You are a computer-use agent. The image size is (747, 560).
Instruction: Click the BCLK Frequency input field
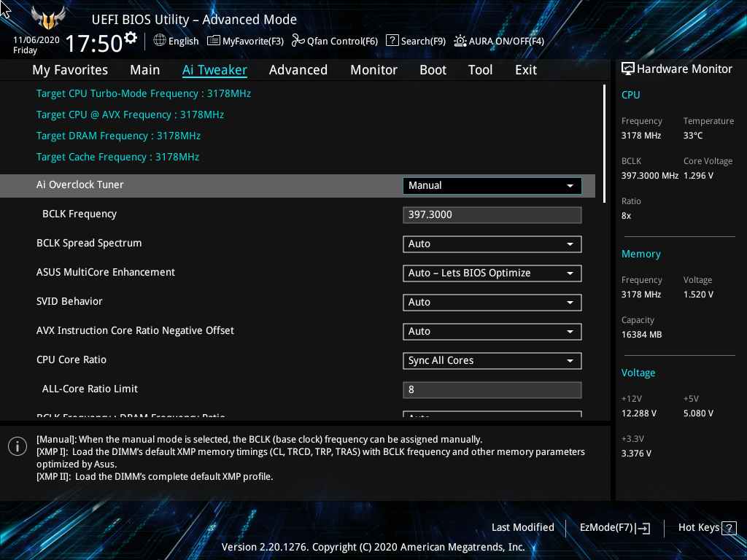[x=492, y=215]
